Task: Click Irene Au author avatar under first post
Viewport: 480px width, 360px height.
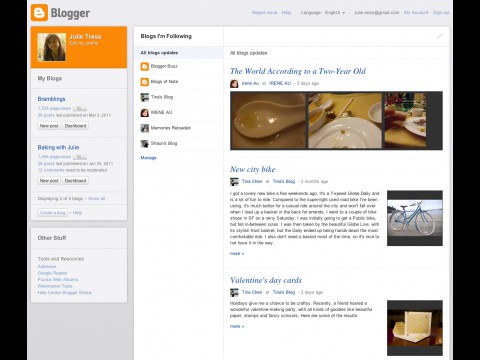Action: 234,83
